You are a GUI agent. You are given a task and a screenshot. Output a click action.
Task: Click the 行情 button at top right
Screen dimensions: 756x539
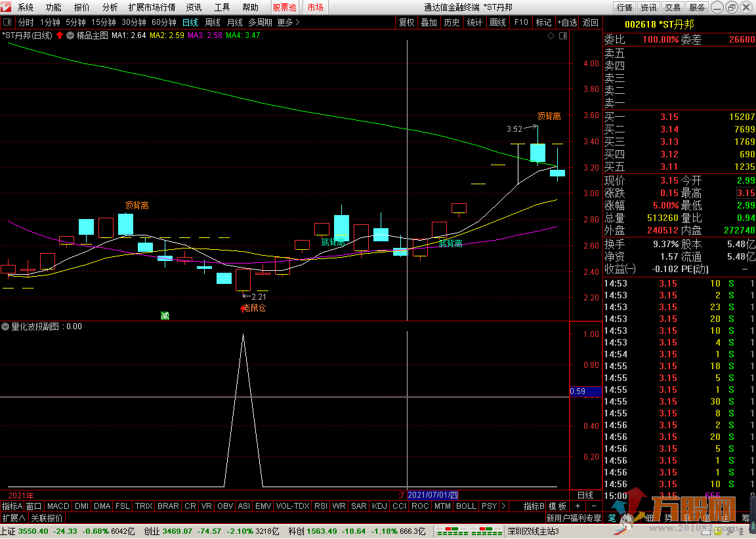624,7
